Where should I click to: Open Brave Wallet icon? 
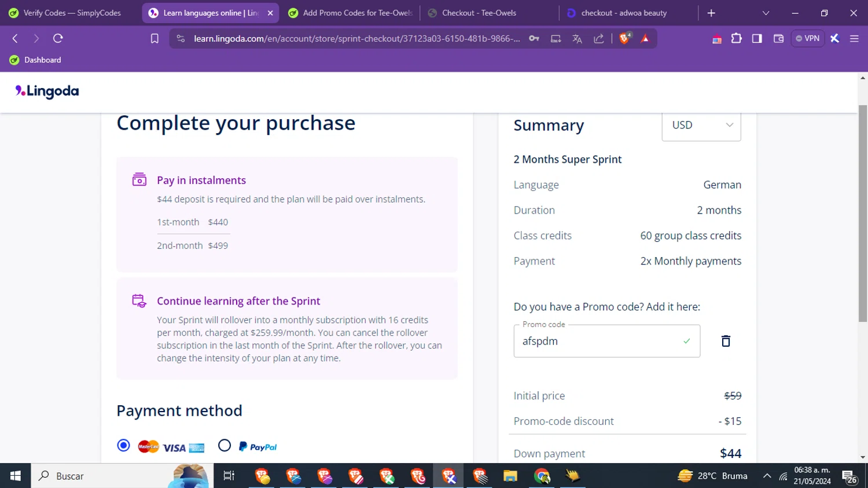pos(778,38)
